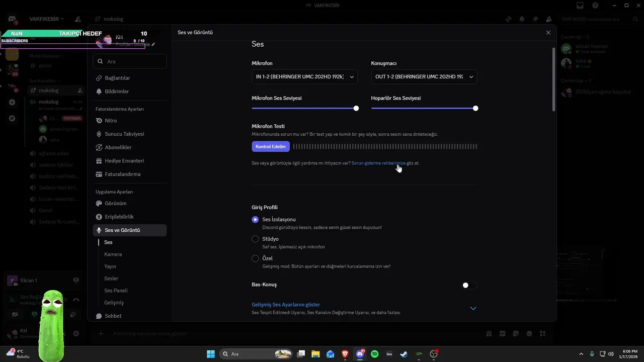
Task: Open the Sorun giderme rehberimize link
Action: click(x=378, y=163)
